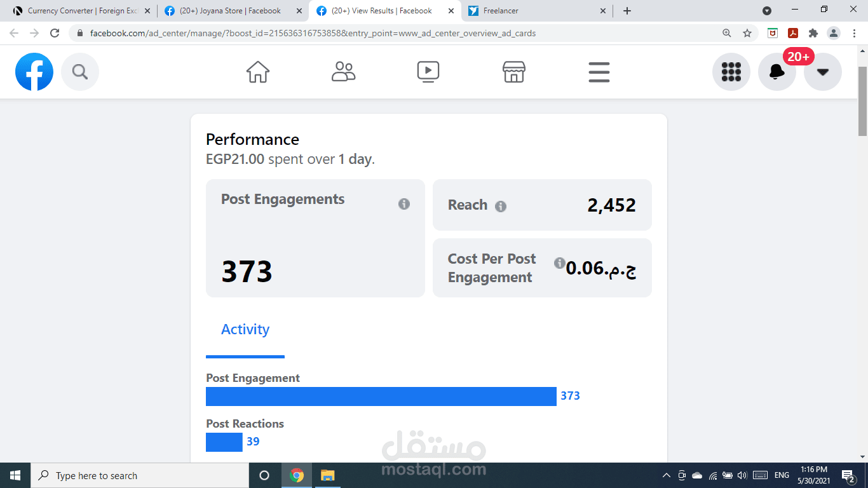Image resolution: width=868 pixels, height=488 pixels.
Task: Open the hamburger menu icon
Action: [x=599, y=72]
